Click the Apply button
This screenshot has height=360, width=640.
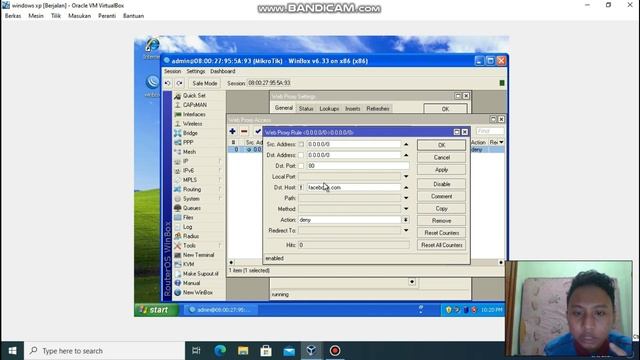[441, 170]
